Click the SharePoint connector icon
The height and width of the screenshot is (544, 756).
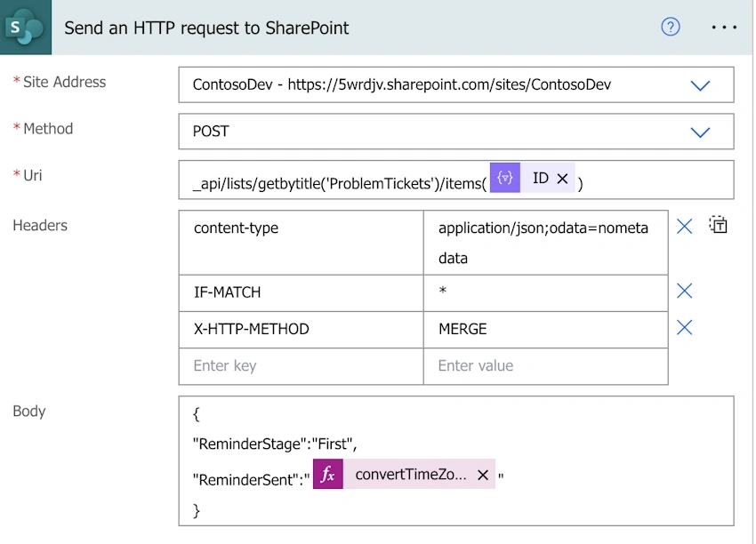[x=25, y=28]
